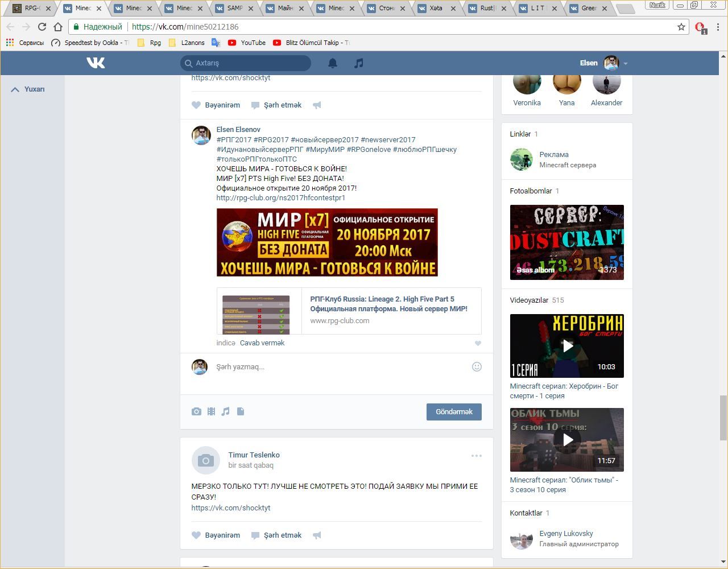Open the three-dot options on Timur's post
The width and height of the screenshot is (728, 569).
[x=477, y=455]
